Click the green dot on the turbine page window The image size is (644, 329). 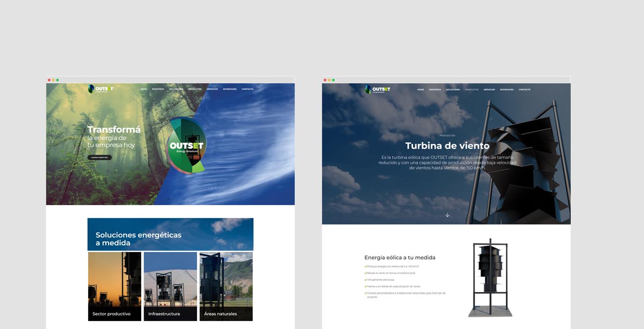pyautogui.click(x=333, y=80)
